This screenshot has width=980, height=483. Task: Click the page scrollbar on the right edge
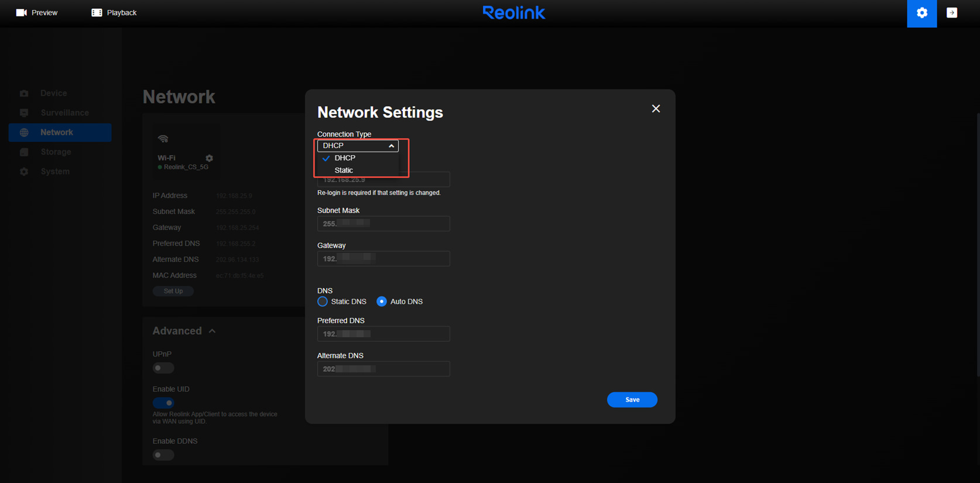[978, 246]
